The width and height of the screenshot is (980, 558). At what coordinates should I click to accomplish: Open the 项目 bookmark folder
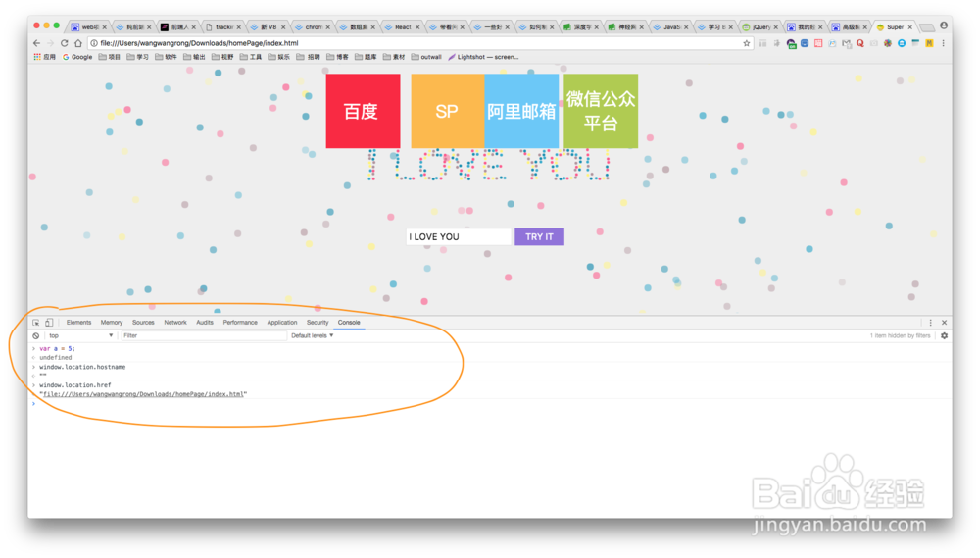tap(110, 57)
